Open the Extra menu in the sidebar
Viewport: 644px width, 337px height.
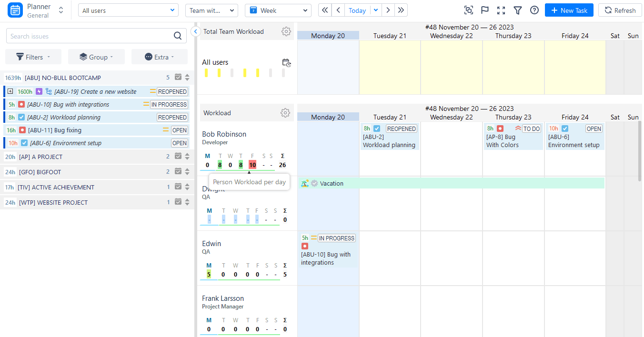[159, 56]
